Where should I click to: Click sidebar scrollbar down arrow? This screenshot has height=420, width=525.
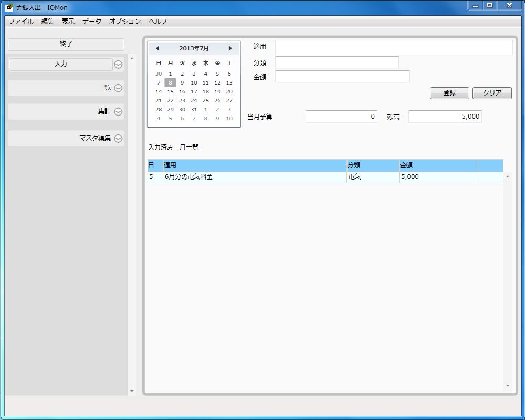point(132,391)
